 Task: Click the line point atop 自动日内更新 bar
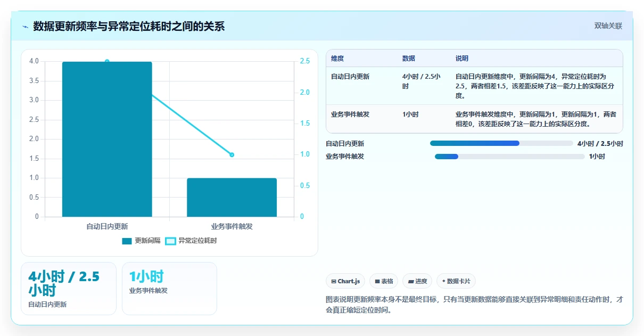pyautogui.click(x=107, y=62)
